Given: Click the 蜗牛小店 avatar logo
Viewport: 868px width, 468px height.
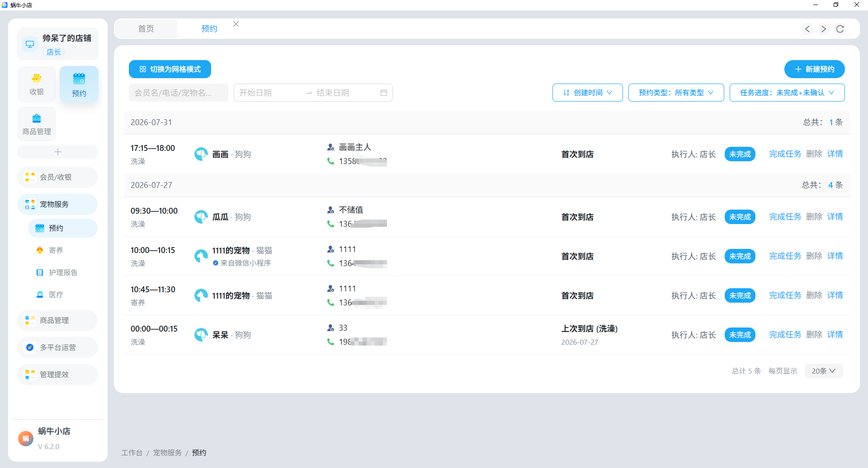Looking at the screenshot, I should coord(26,438).
